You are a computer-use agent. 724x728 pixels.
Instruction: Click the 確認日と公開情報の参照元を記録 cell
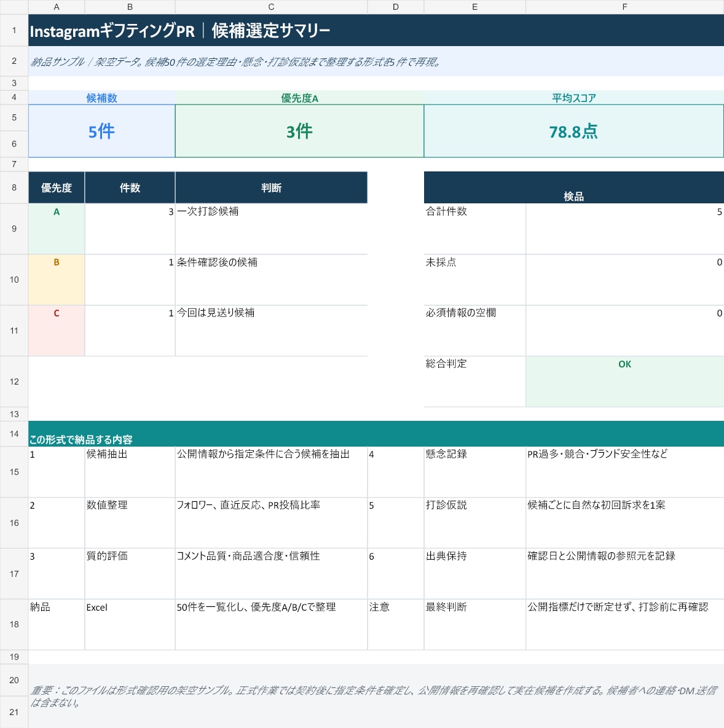[624, 574]
